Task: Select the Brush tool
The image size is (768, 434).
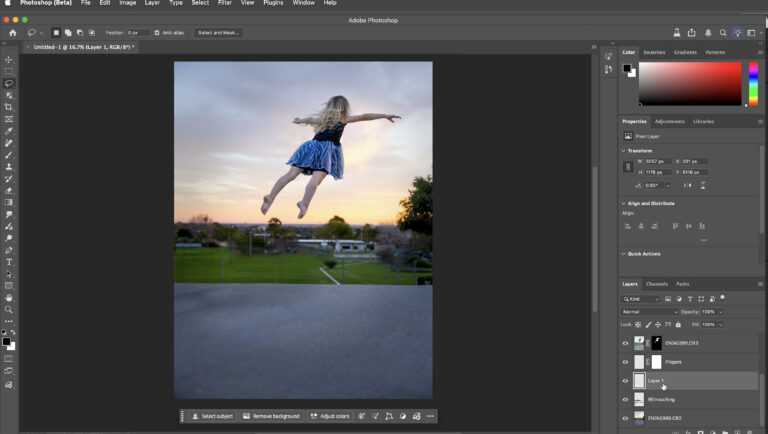Action: 9,155
